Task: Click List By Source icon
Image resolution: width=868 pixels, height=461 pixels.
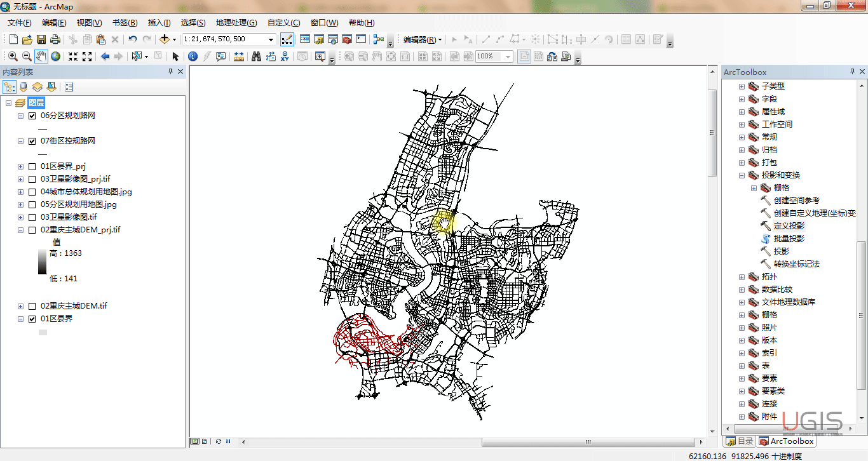Action: pyautogui.click(x=24, y=87)
